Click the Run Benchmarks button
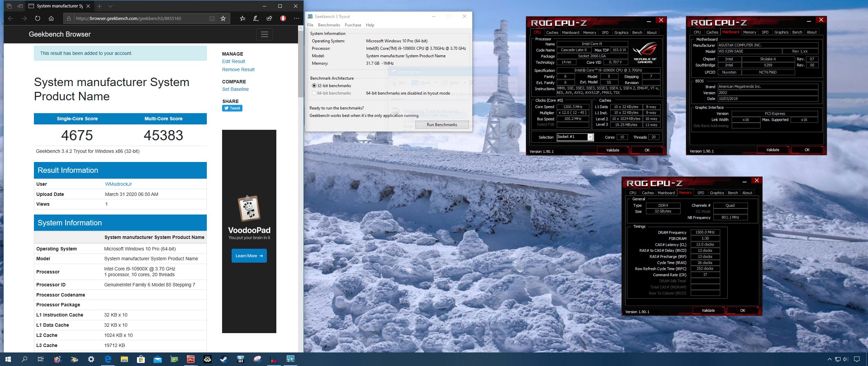 click(x=442, y=125)
